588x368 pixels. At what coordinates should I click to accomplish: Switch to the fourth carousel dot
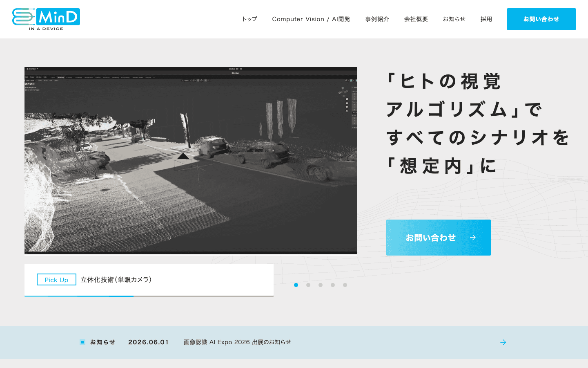coord(333,285)
